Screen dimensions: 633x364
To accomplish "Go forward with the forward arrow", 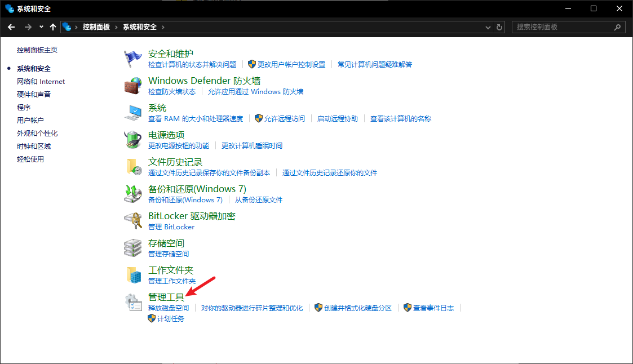I will tap(28, 27).
